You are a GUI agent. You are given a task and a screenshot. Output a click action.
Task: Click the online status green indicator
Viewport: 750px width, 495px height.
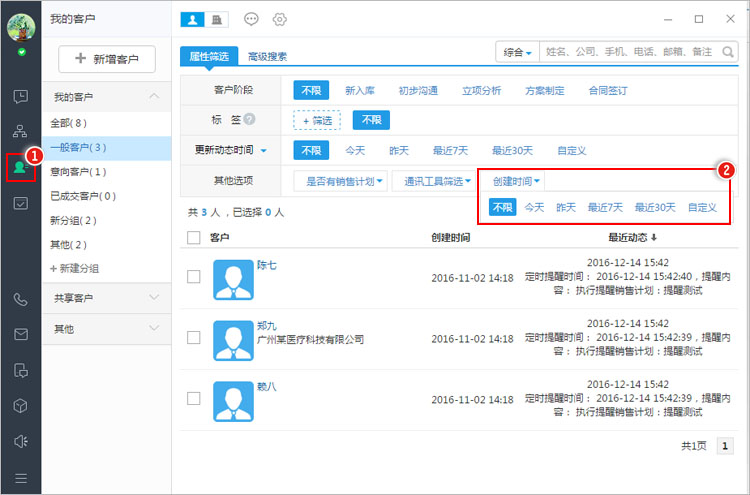[22, 52]
